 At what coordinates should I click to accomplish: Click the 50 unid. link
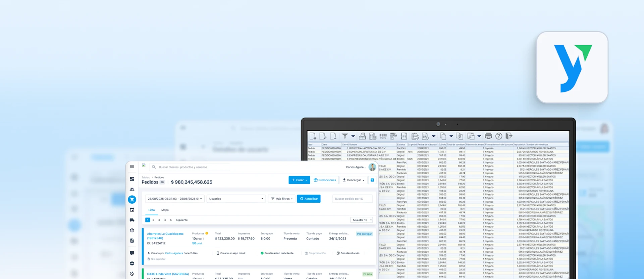click(197, 243)
